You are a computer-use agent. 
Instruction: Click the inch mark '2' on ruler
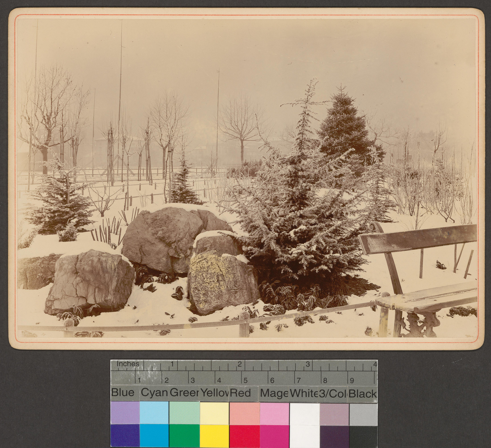[240, 364]
